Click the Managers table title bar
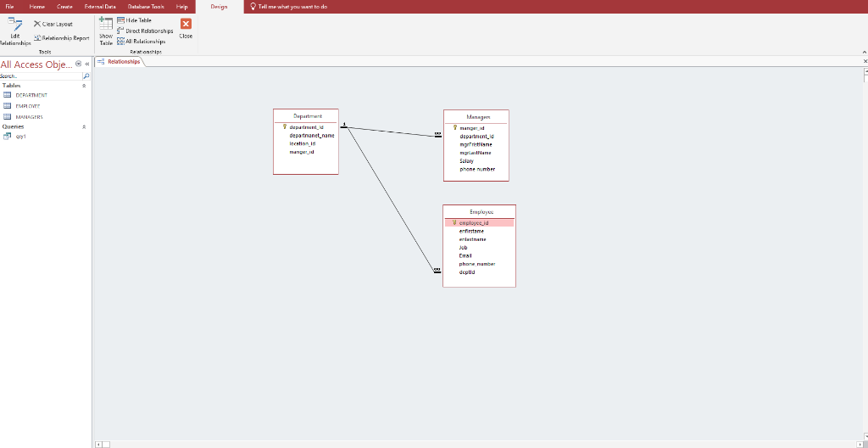Screen dimensions: 868x448 click(x=476, y=117)
